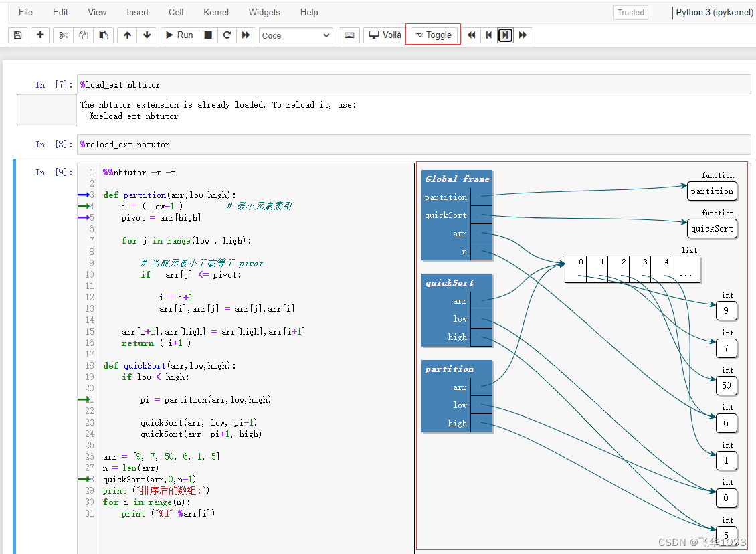Restart the kernel with the circular arrow icon
Viewport: 756px width, 554px height.
click(227, 35)
